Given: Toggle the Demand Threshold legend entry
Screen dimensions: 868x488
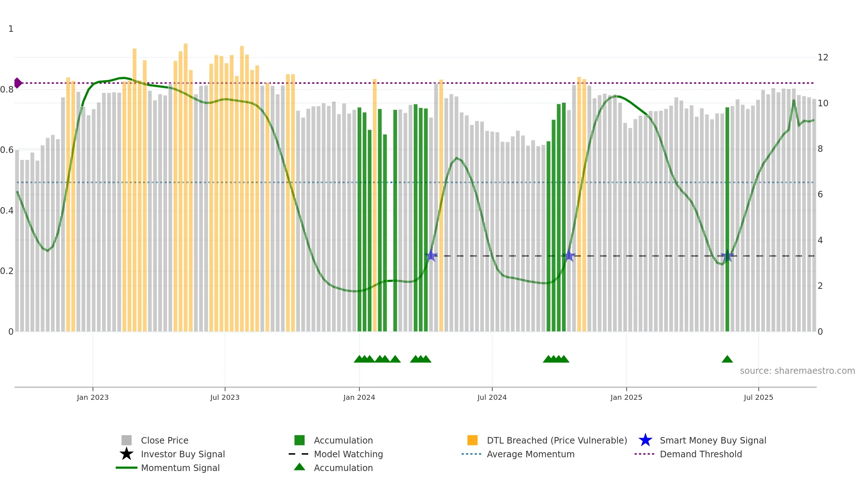Looking at the screenshot, I should pyautogui.click(x=701, y=454).
